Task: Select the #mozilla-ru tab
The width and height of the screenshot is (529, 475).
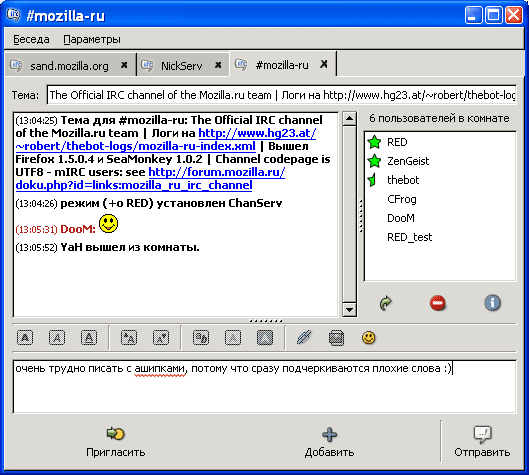Action: [x=283, y=64]
